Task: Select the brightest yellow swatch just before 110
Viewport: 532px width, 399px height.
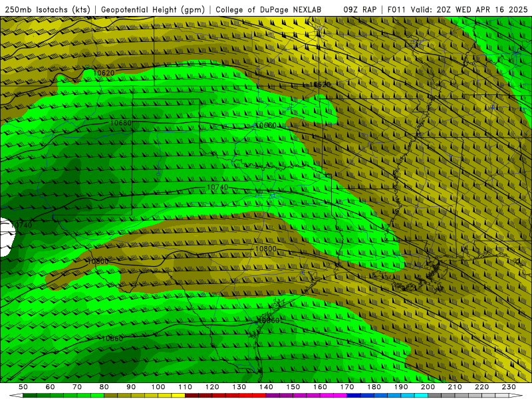Action: coord(178,396)
